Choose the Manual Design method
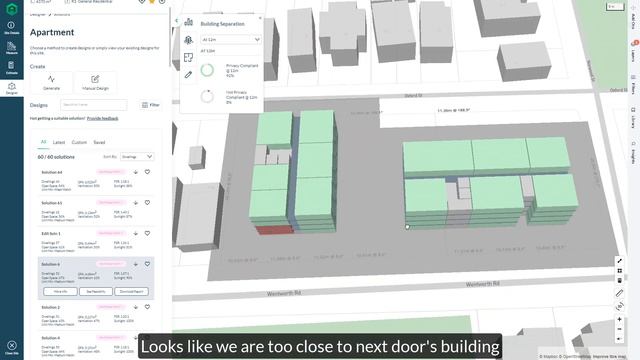Screen dimensions: 640x360 [x=95, y=82]
